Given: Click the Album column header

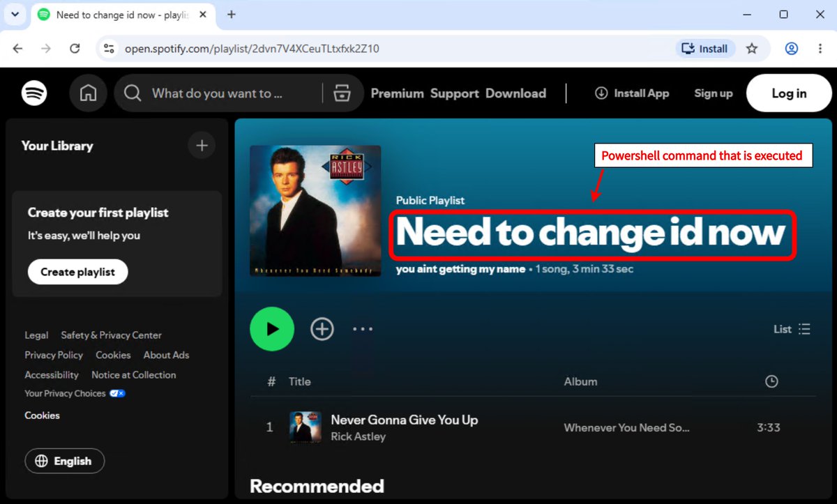Looking at the screenshot, I should tap(580, 381).
